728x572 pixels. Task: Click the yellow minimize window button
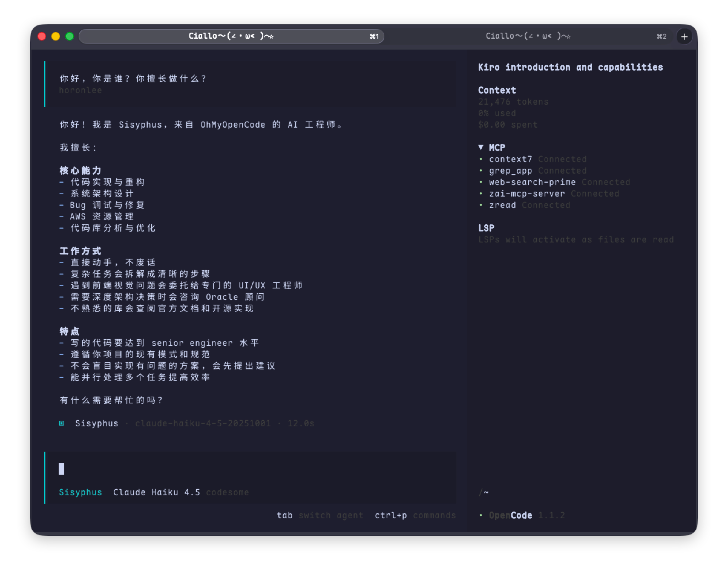click(56, 36)
